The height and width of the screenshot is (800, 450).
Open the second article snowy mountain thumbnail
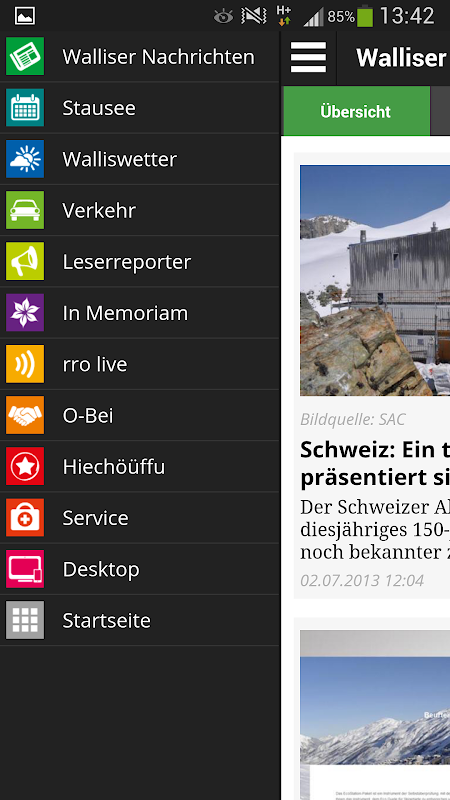(x=375, y=715)
